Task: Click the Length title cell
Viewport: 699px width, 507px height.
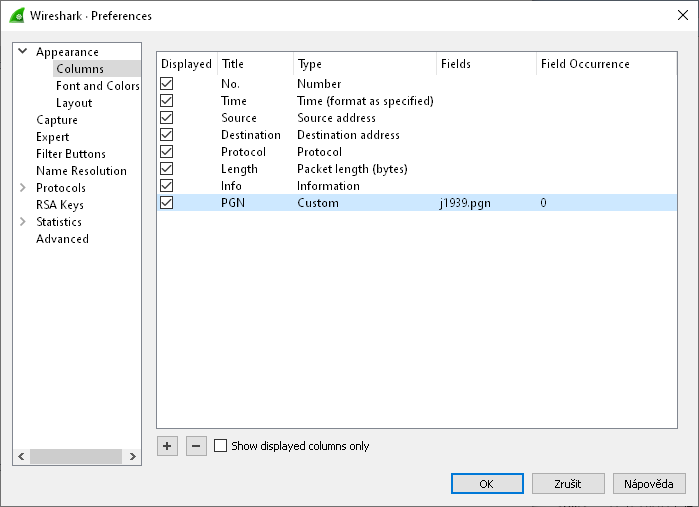Action: coord(239,169)
